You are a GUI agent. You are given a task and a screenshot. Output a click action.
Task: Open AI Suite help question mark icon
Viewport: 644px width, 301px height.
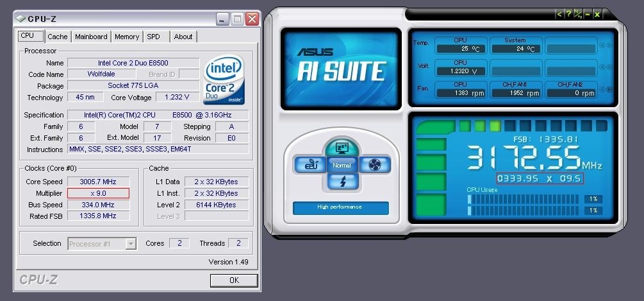tap(568, 14)
